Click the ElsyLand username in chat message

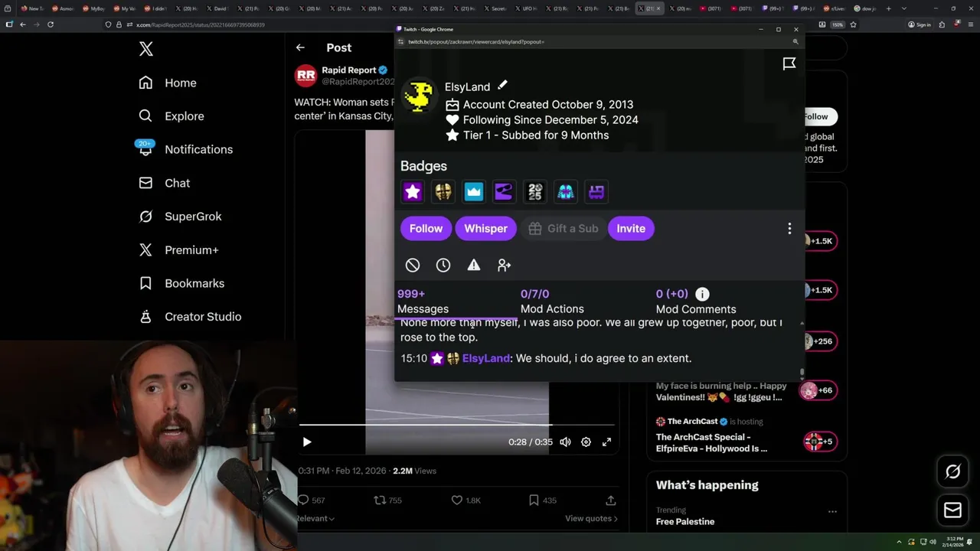pyautogui.click(x=485, y=358)
